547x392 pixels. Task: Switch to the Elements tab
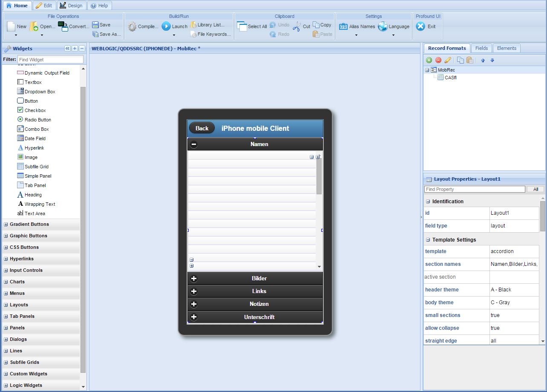(x=507, y=48)
